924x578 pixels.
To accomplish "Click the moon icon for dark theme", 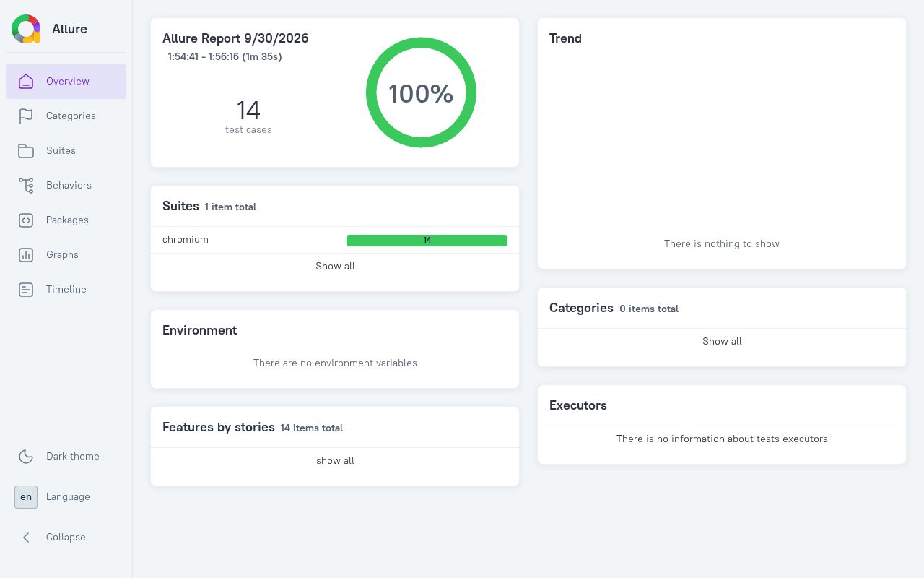I will tap(26, 457).
